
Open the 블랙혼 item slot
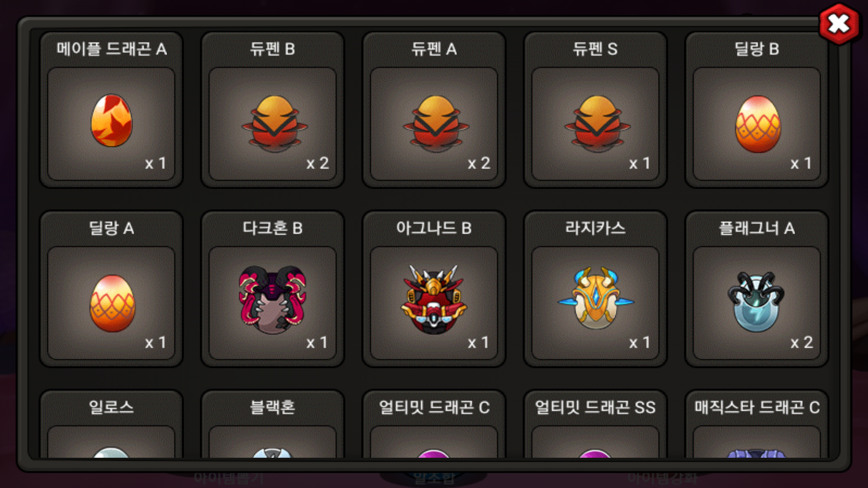coord(273,425)
